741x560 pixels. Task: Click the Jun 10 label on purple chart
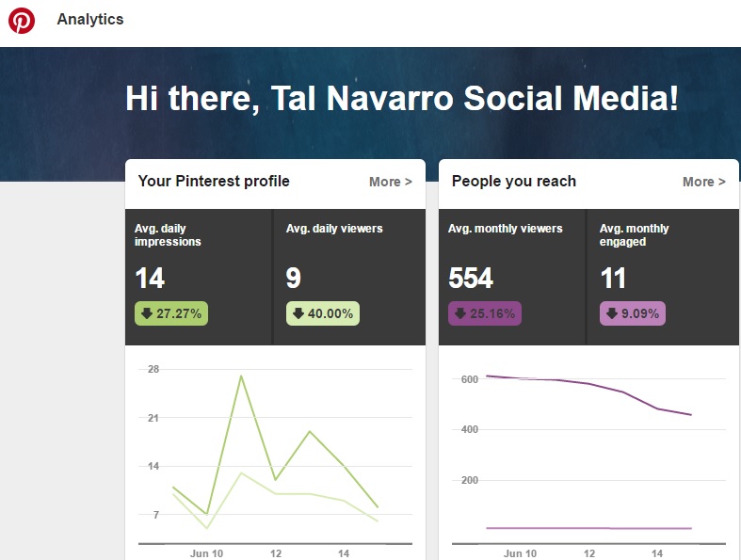[520, 554]
